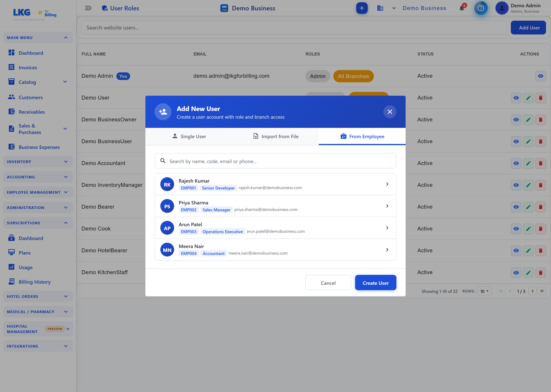Image resolution: width=551 pixels, height=392 pixels.
Task: View Demo BusinessOwner with the eye icon
Action: 516,120
